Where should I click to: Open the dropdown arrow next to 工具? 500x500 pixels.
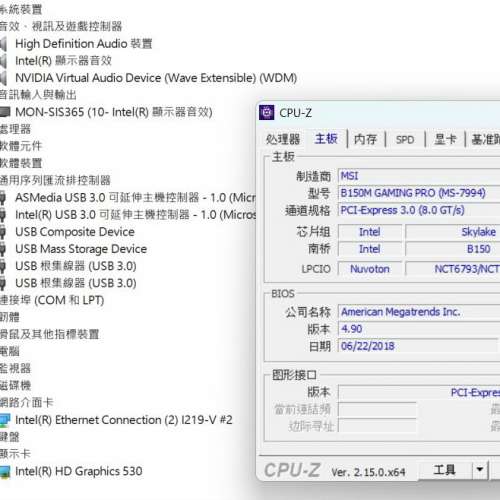coord(480,470)
